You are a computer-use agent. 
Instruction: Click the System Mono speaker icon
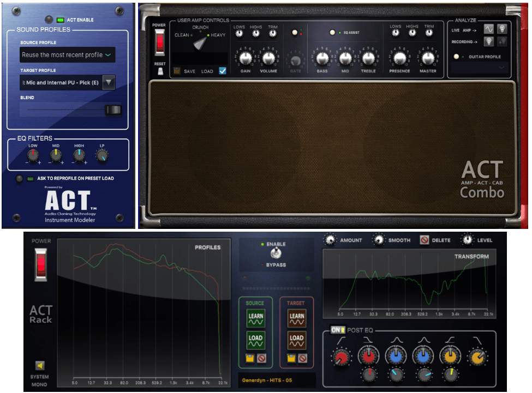(x=40, y=365)
